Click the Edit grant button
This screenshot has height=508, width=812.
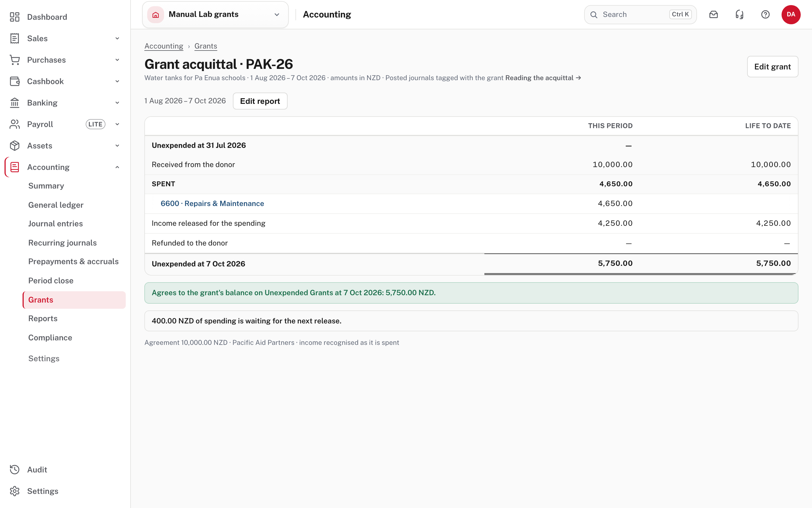click(773, 67)
